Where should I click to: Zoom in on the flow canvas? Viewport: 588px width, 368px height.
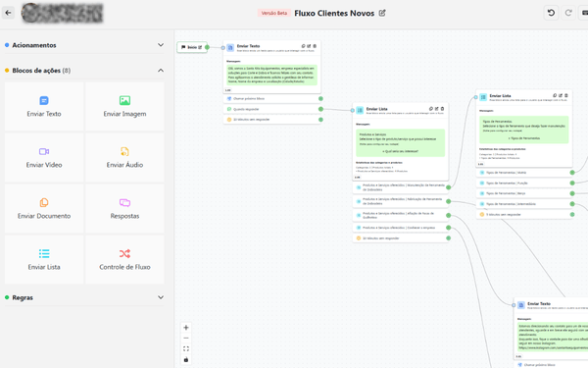(186, 328)
